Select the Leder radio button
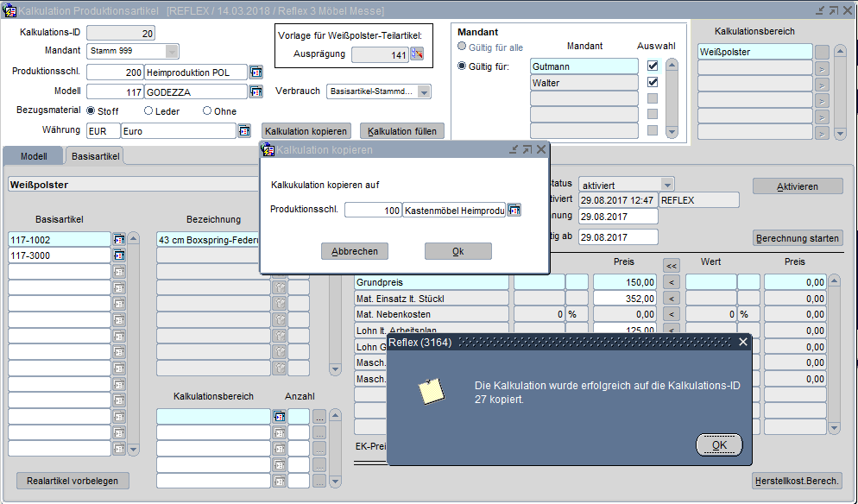Screen dimensions: 858x504 (x=148, y=110)
